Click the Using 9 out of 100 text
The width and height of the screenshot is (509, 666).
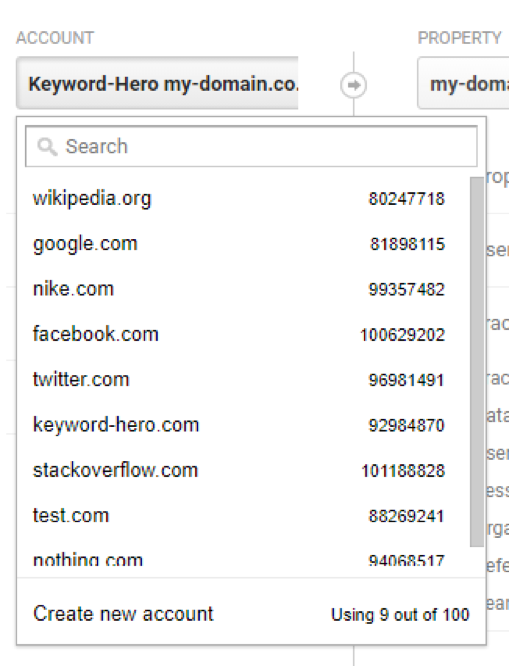[400, 615]
